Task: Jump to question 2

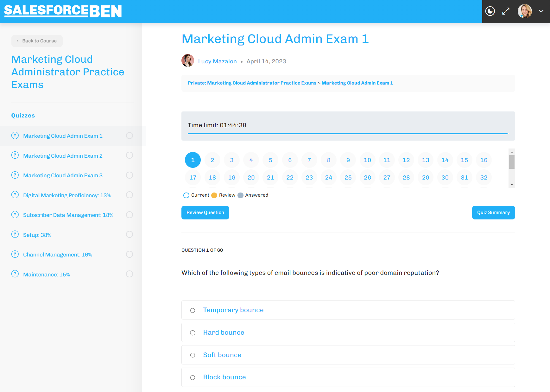Action: (212, 160)
